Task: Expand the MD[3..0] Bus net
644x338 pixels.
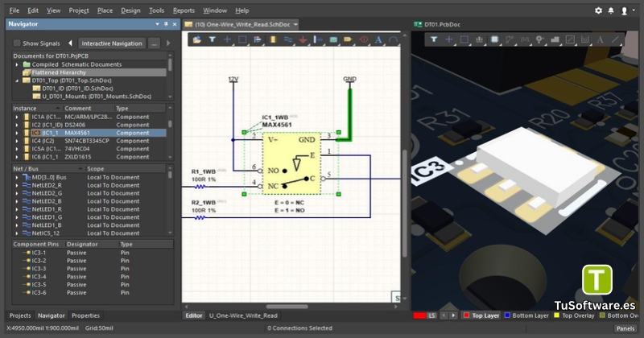Action: click(17, 177)
